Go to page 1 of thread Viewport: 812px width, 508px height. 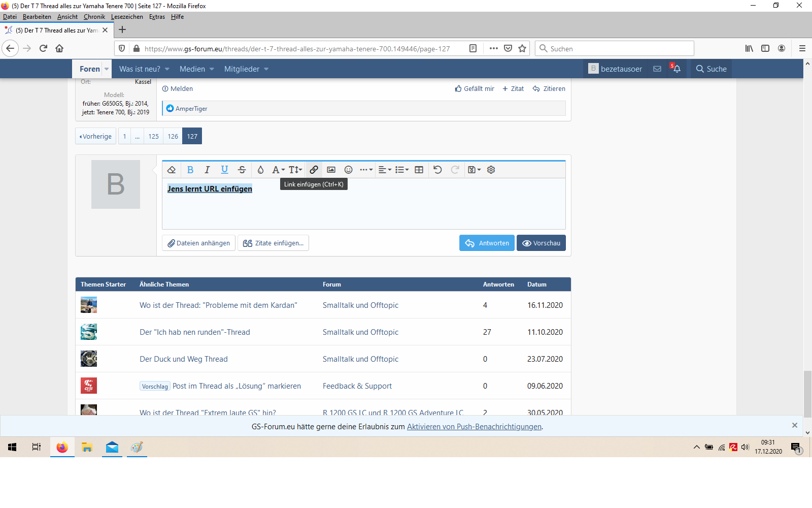(124, 136)
